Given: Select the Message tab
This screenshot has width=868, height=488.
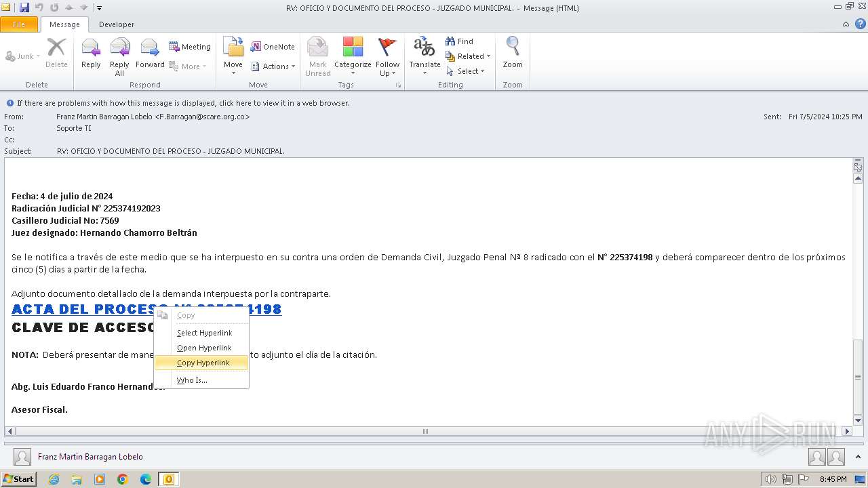Looking at the screenshot, I should coord(64,24).
